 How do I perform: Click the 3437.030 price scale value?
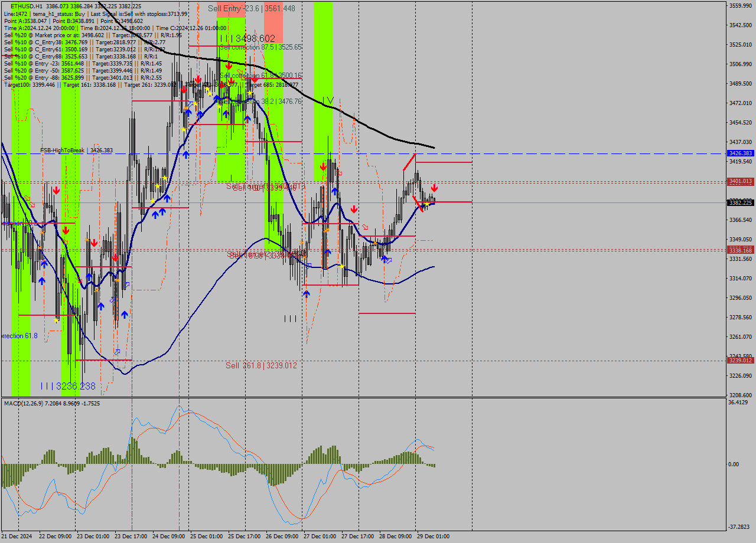click(x=740, y=142)
